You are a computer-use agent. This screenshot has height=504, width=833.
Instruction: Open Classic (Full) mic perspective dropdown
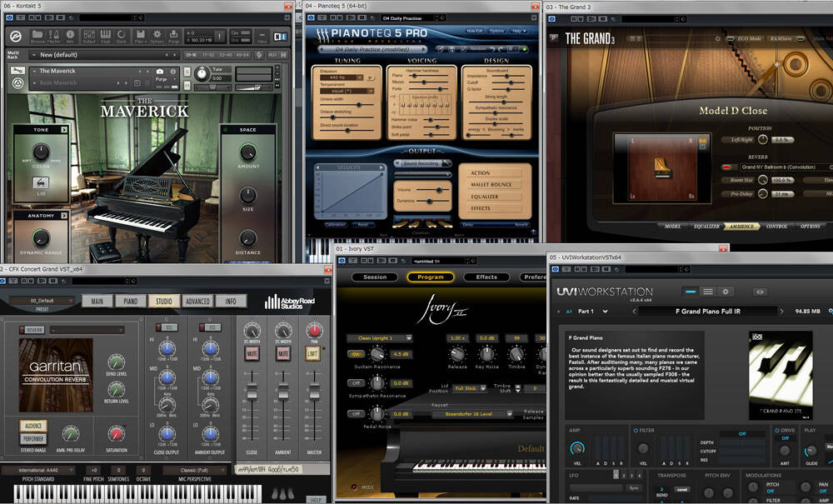[x=194, y=470]
